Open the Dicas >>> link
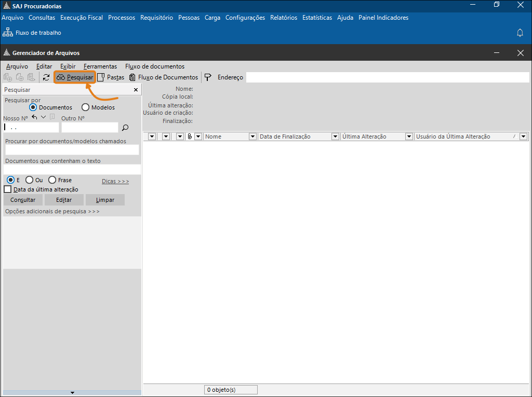 pyautogui.click(x=115, y=181)
